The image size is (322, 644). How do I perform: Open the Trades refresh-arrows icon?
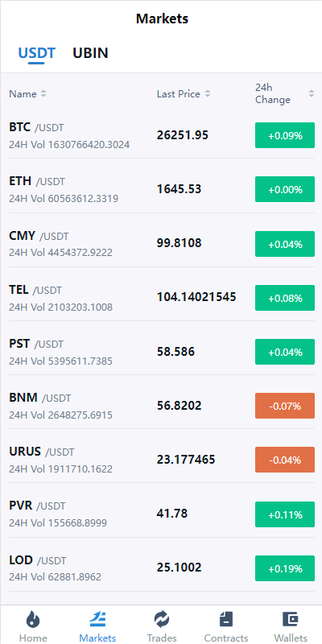tap(162, 619)
